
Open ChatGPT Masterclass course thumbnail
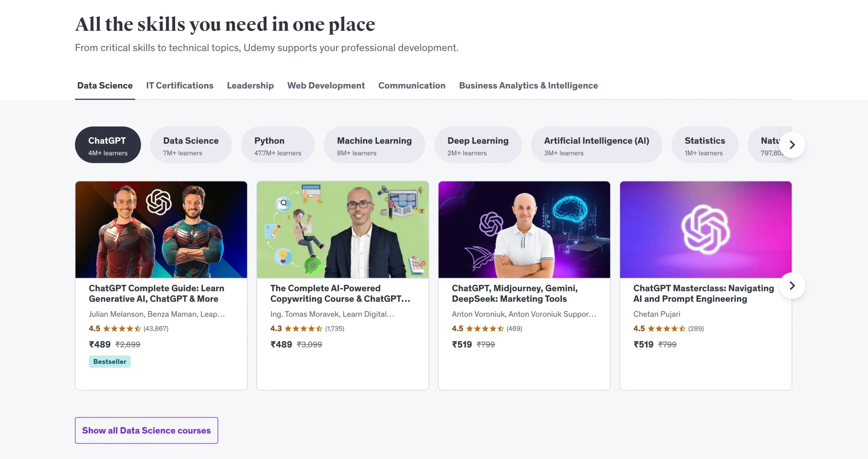click(x=706, y=230)
